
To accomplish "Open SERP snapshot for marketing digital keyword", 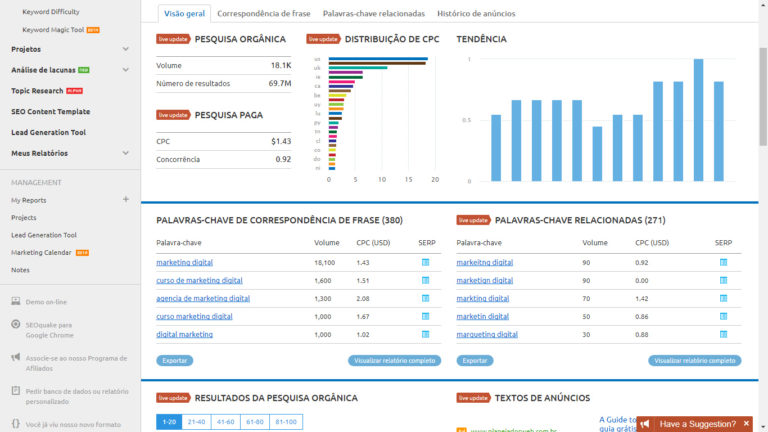I will [425, 263].
